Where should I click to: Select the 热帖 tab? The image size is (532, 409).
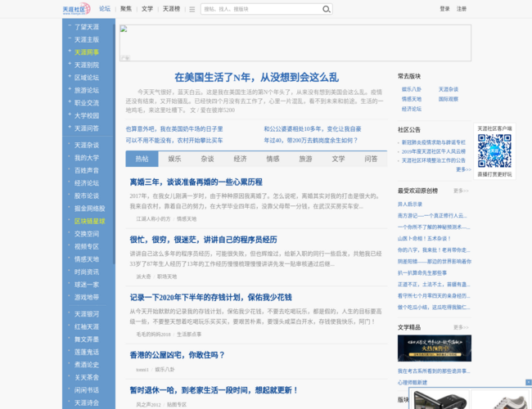pyautogui.click(x=142, y=159)
